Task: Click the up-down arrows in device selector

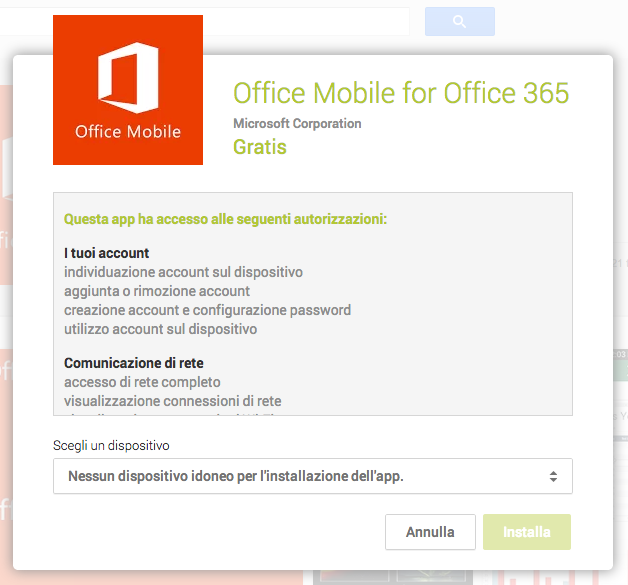Action: (553, 477)
